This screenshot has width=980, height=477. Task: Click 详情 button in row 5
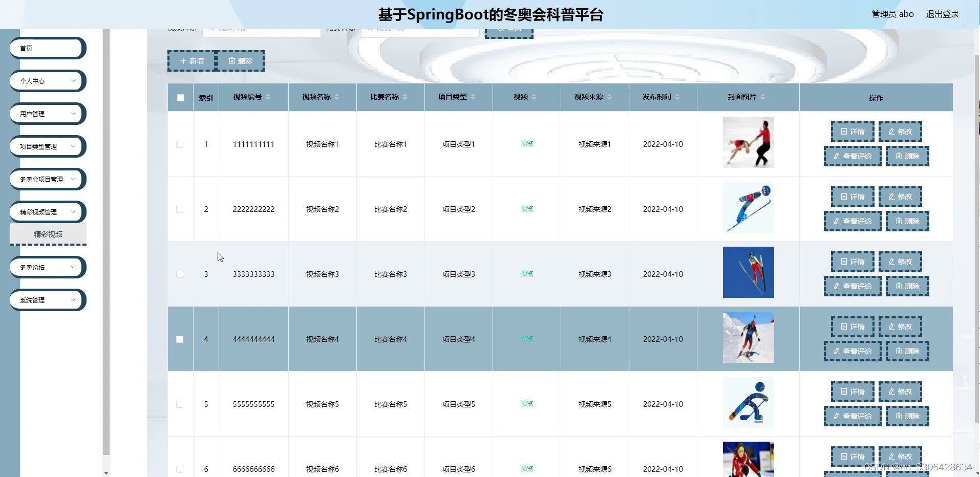[853, 392]
